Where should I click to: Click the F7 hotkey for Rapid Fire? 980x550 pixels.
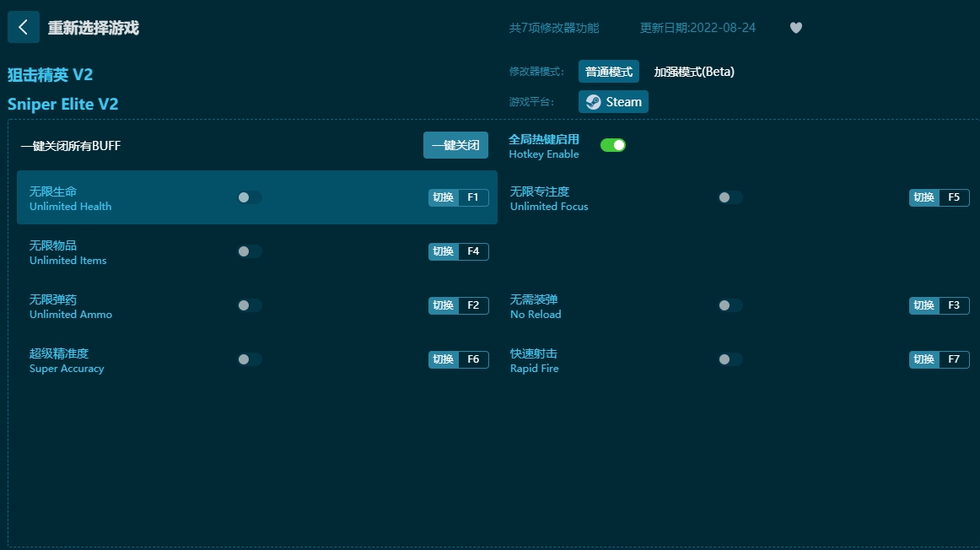939,359
